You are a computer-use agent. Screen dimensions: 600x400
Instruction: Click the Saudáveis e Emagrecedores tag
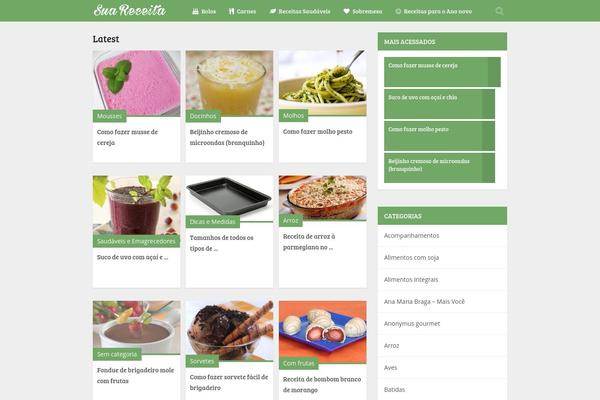coord(136,241)
